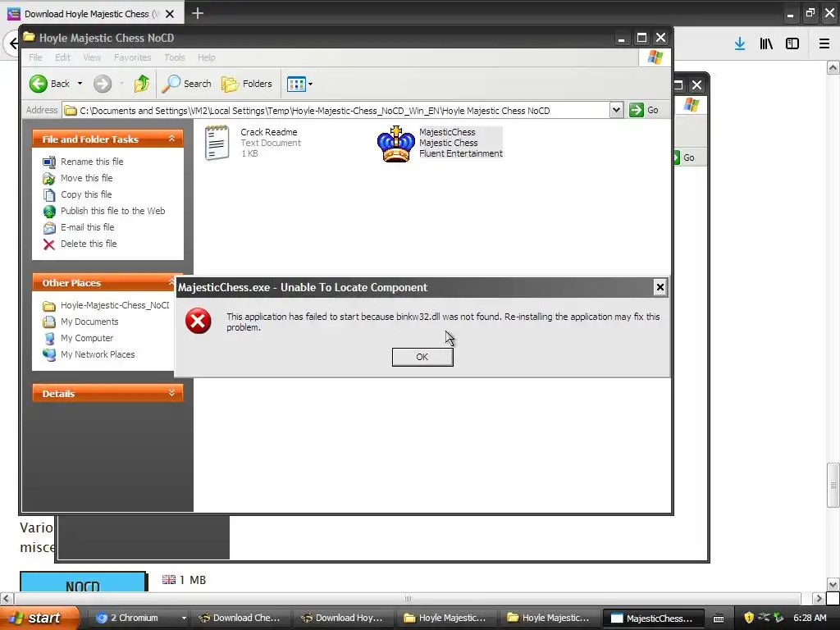Click the 6:28 AM system clock
Image resolution: width=840 pixels, height=630 pixels.
point(810,618)
